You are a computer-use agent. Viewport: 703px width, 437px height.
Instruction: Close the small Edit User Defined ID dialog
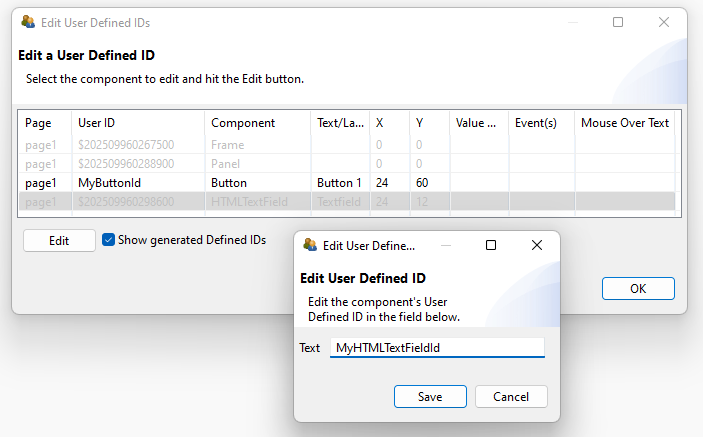click(537, 245)
